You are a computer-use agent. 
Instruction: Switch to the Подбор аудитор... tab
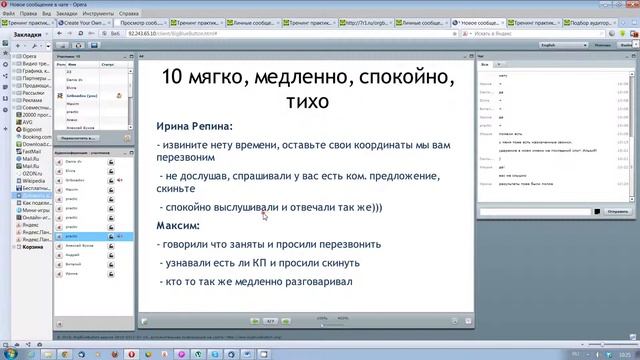[x=590, y=23]
